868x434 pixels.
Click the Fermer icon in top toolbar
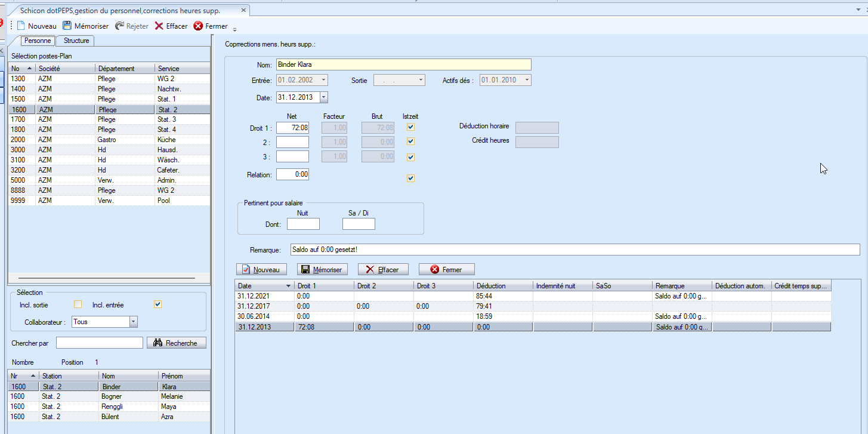[198, 26]
